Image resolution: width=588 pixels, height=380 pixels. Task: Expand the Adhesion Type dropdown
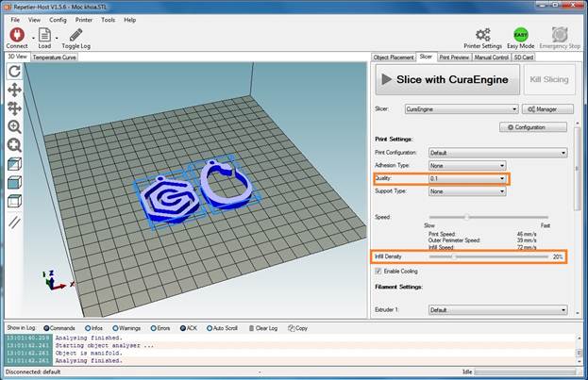click(x=467, y=165)
